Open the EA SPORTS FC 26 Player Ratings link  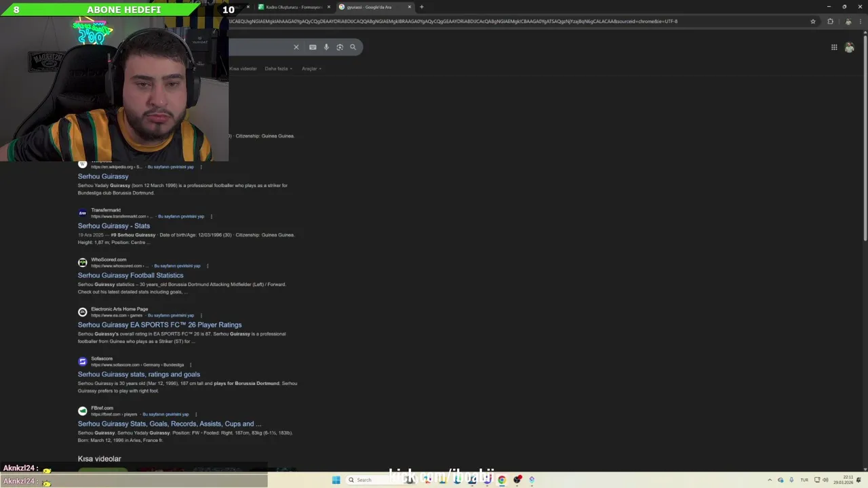click(159, 325)
